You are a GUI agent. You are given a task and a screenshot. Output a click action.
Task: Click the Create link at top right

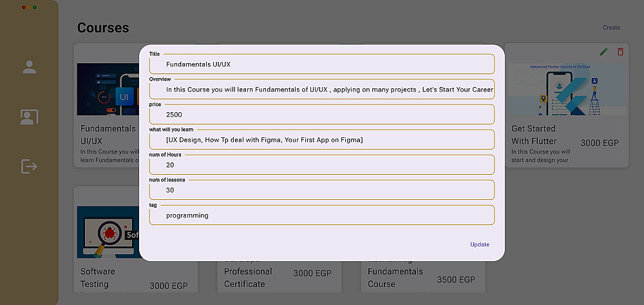click(611, 28)
